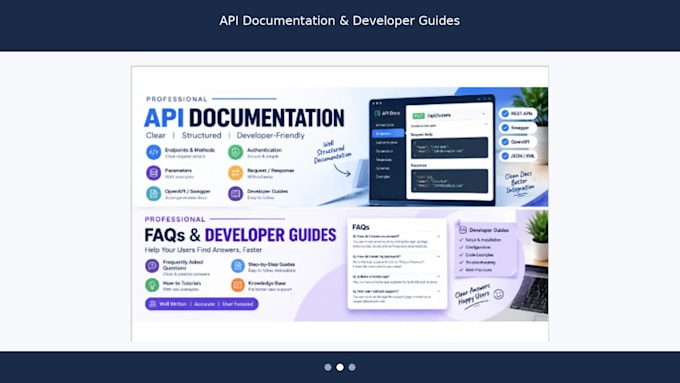Click the purple Parameters icon

[x=154, y=173]
